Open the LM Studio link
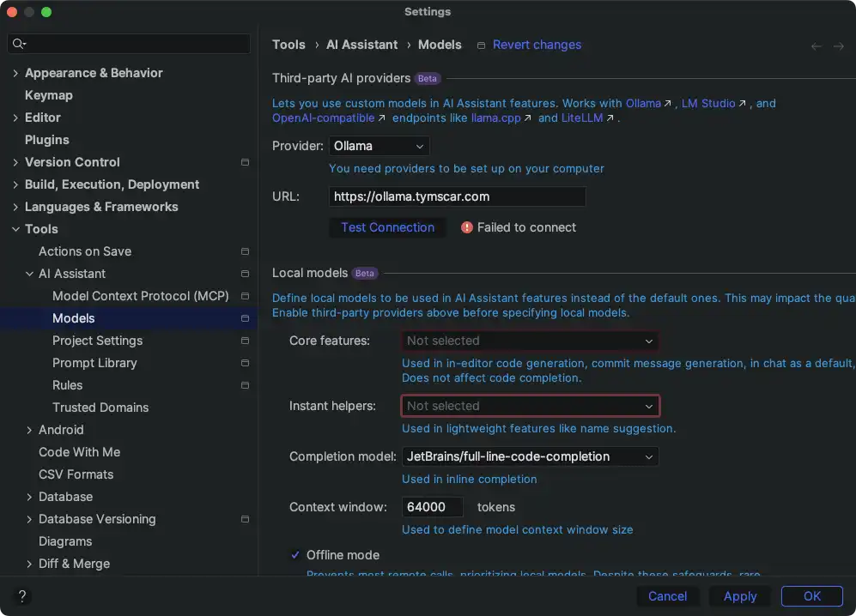 pos(707,103)
